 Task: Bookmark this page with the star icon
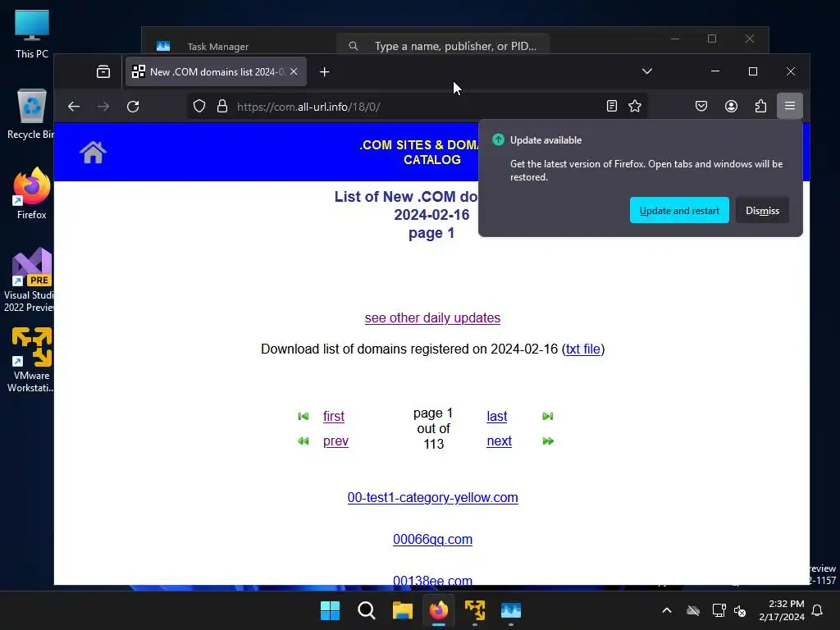[x=635, y=106]
